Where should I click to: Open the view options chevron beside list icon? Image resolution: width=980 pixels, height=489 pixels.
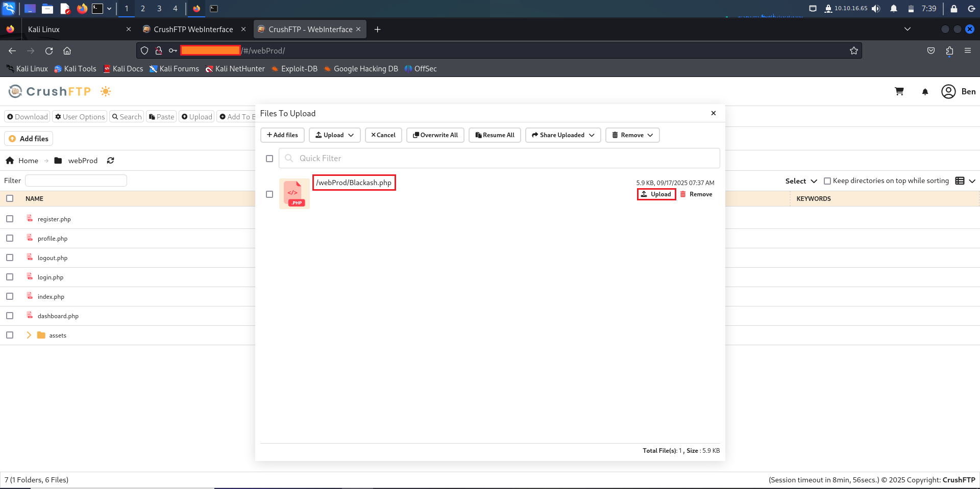[x=972, y=181]
